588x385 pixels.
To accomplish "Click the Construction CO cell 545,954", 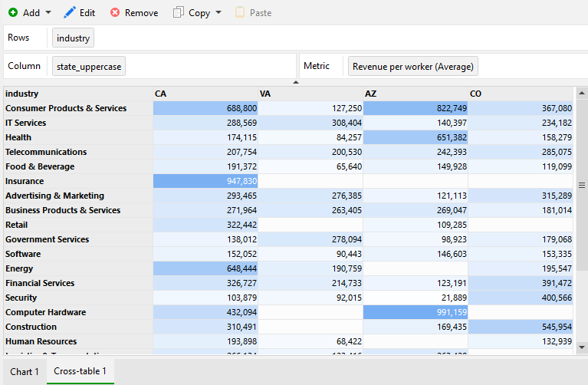I will point(521,327).
